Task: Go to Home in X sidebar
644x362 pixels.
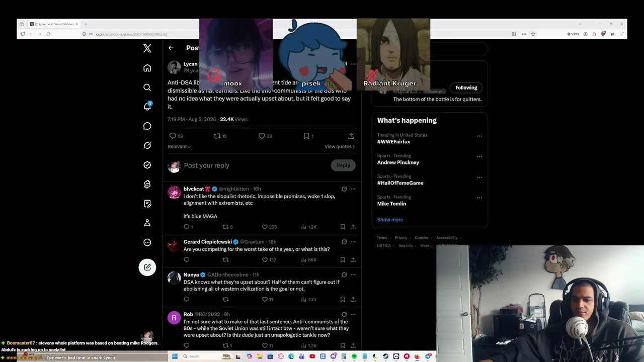Action: (147, 68)
